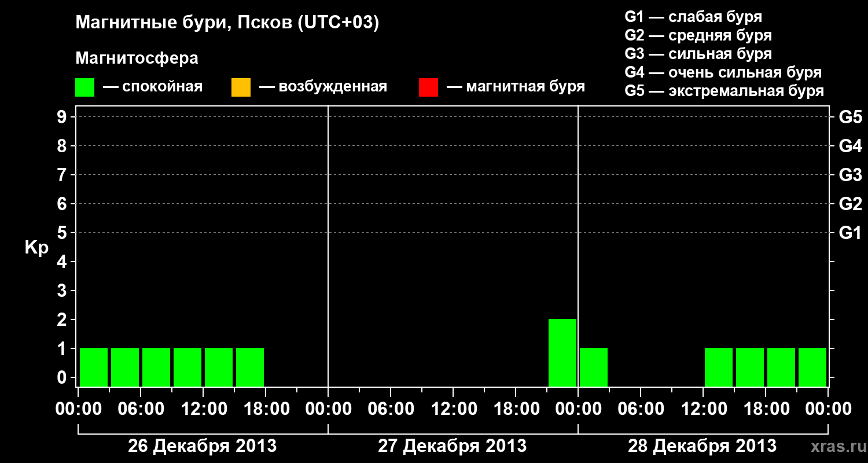Screen dimensions: 868x463
Task: Click 'G1 — слабая буря' description
Action: [x=693, y=17]
